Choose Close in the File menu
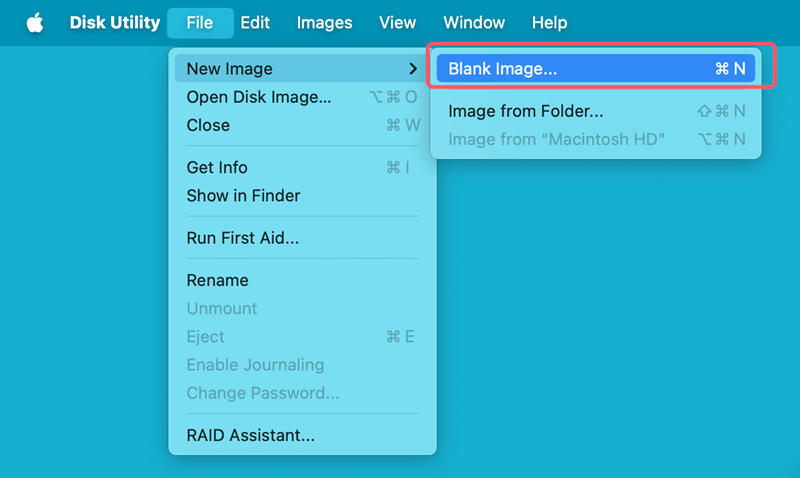The image size is (800, 478). [303, 125]
